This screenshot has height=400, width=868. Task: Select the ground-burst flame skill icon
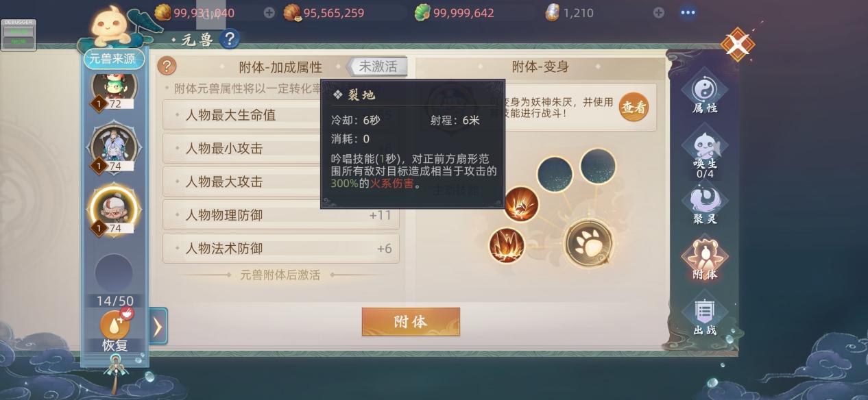coord(507,245)
